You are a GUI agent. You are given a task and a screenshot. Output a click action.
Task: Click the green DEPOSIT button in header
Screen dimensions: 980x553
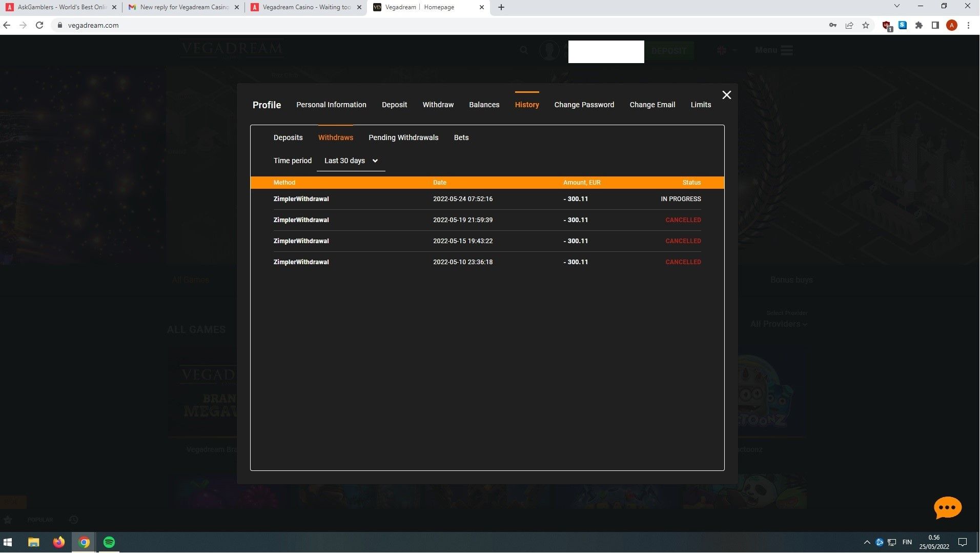point(669,51)
